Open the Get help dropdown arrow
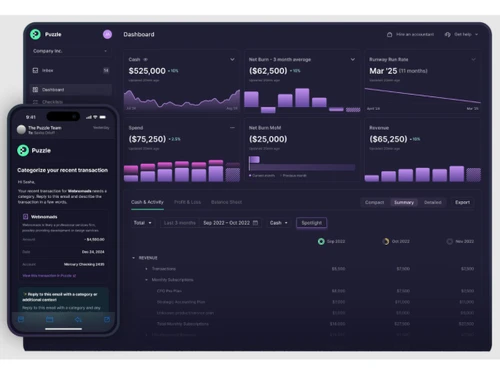500x375 pixels. (476, 34)
